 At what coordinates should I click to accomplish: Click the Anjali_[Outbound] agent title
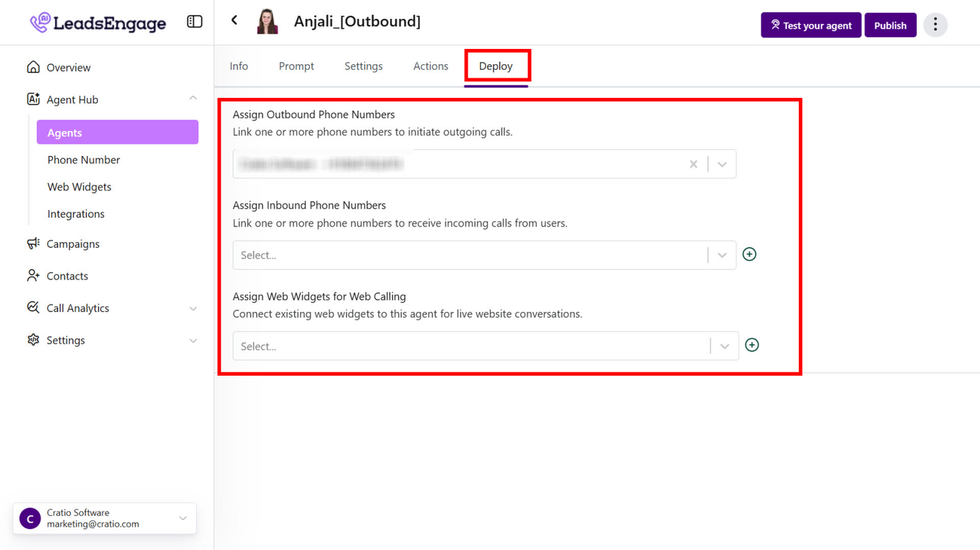click(357, 22)
